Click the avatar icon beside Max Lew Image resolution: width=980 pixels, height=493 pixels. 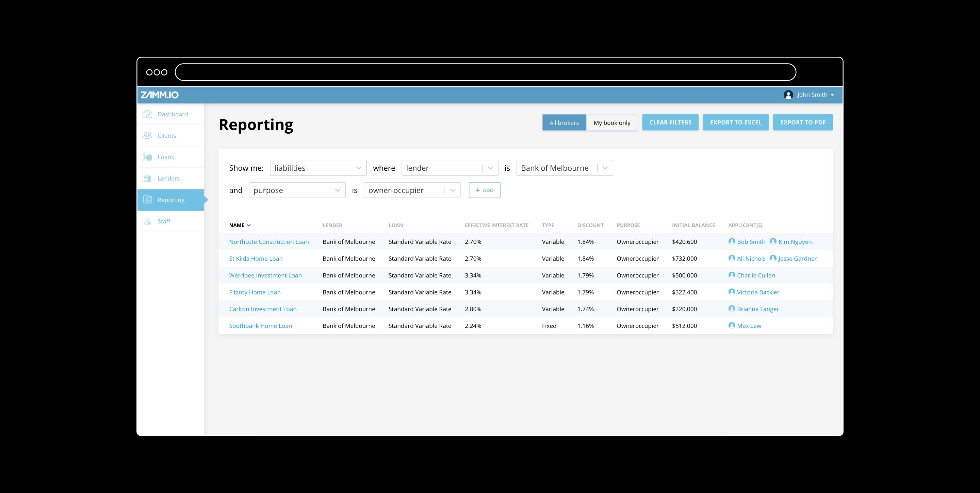(x=732, y=325)
